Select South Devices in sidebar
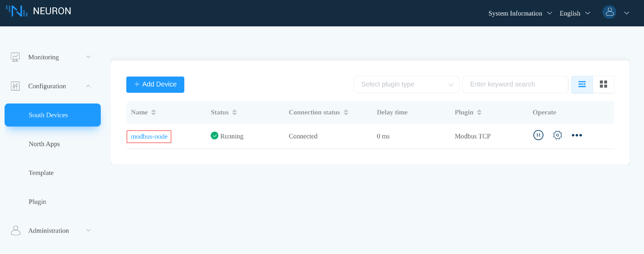Screen dimensions: 644x254 coord(52,115)
